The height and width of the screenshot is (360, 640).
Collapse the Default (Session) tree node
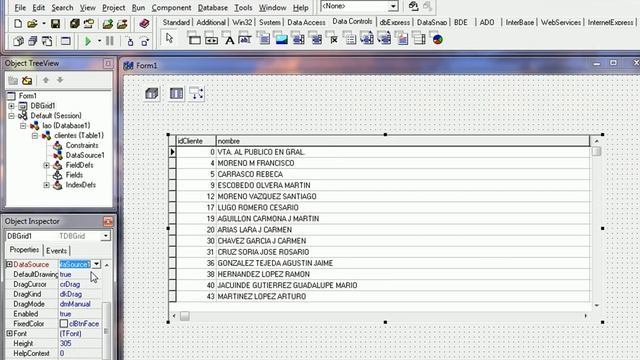[x=11, y=116]
